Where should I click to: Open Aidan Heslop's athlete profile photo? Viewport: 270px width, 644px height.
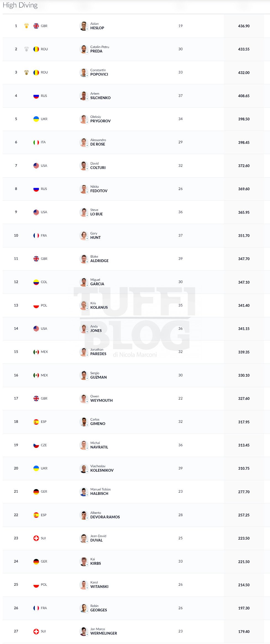coord(84,26)
